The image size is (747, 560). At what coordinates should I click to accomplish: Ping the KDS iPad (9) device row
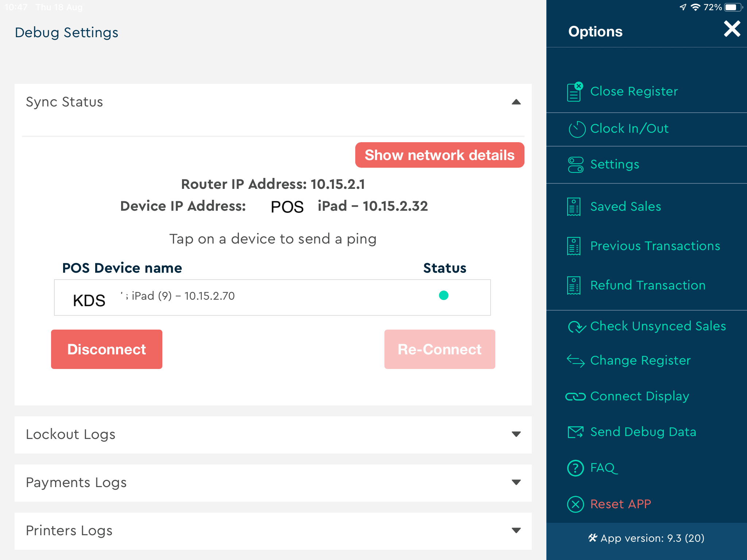272,297
